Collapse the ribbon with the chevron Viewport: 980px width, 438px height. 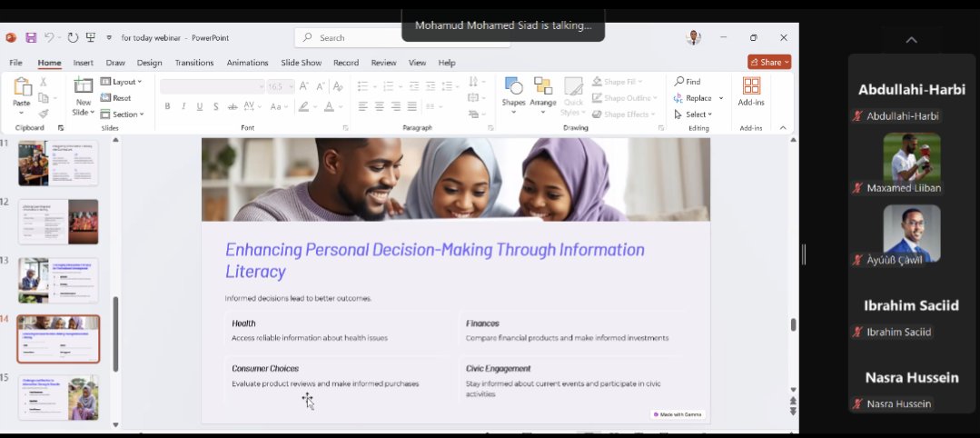click(783, 127)
